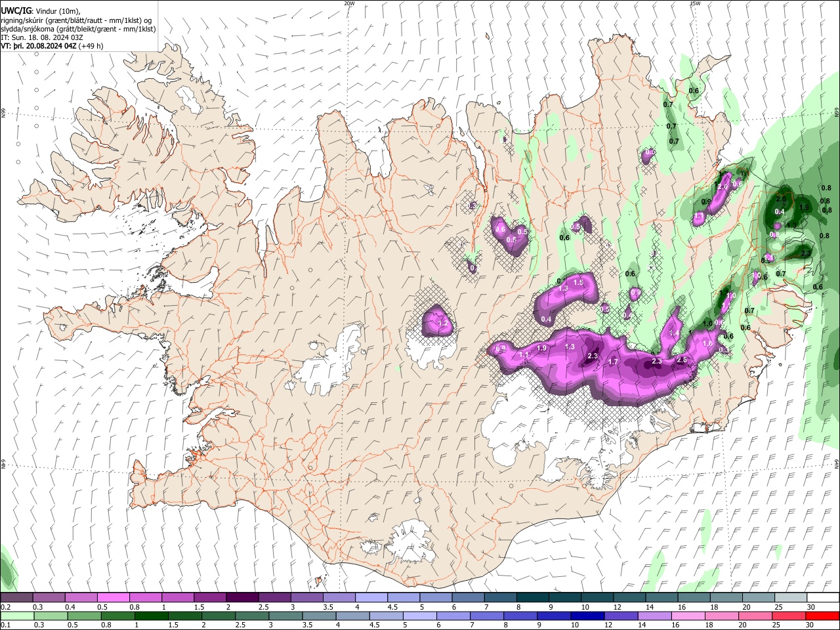Screen dimensions: 840x630
Task: Click the '0.1' label on the rain scale
Action: pyautogui.click(x=6, y=625)
